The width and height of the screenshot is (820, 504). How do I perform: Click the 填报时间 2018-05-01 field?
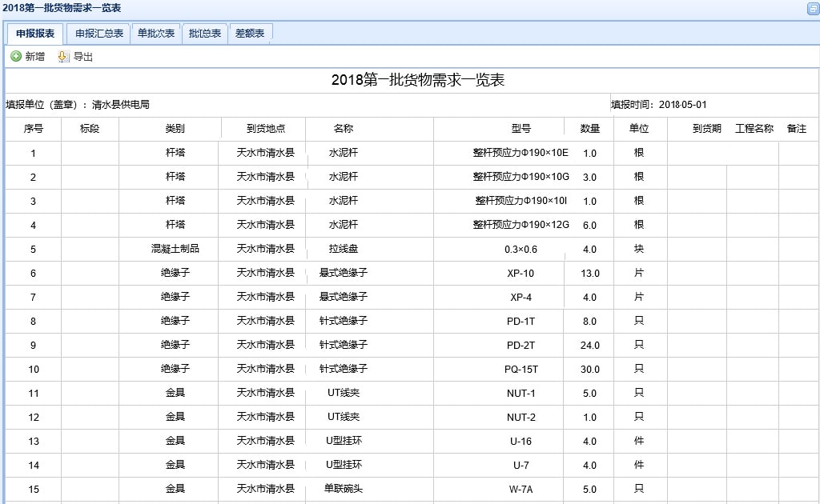point(659,105)
